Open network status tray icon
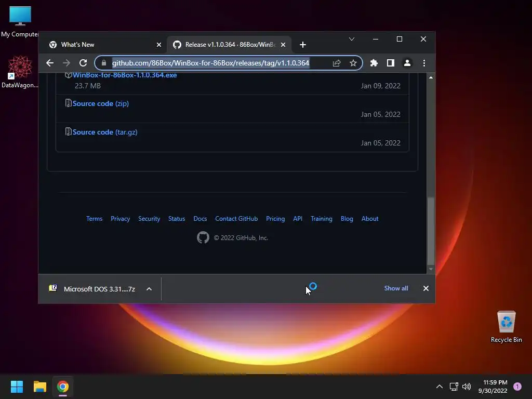The width and height of the screenshot is (532, 399). [454, 387]
